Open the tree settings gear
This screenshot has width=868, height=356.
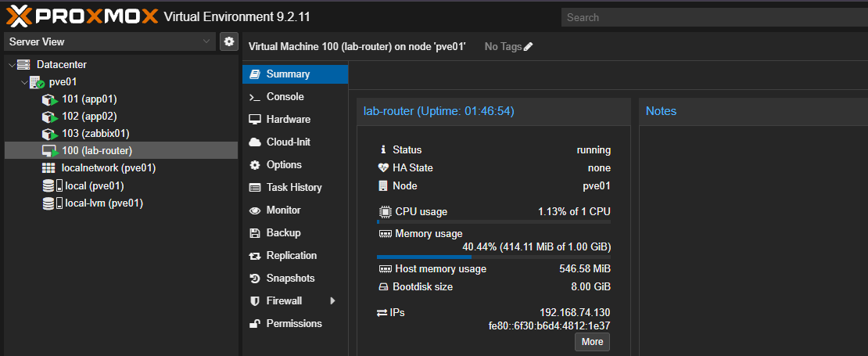(228, 41)
